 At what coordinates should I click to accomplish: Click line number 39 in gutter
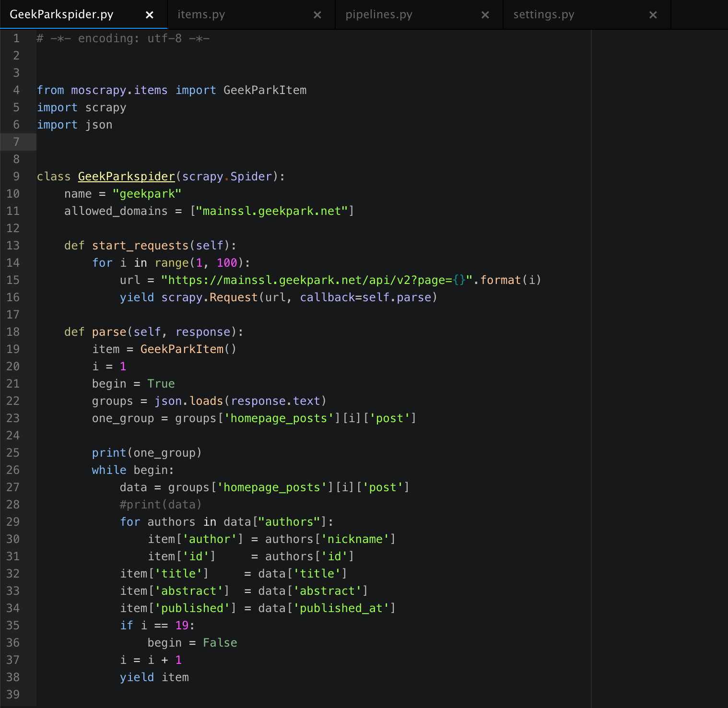pyautogui.click(x=13, y=695)
